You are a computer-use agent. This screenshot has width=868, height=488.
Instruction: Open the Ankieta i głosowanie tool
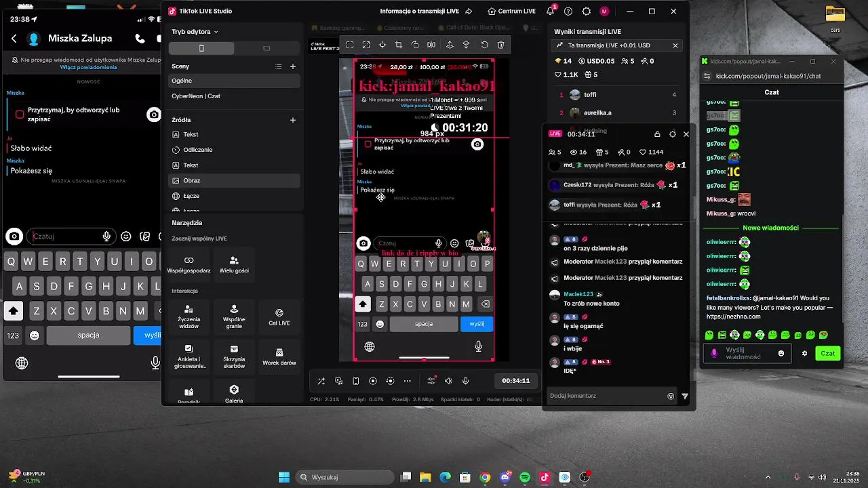[x=189, y=357]
